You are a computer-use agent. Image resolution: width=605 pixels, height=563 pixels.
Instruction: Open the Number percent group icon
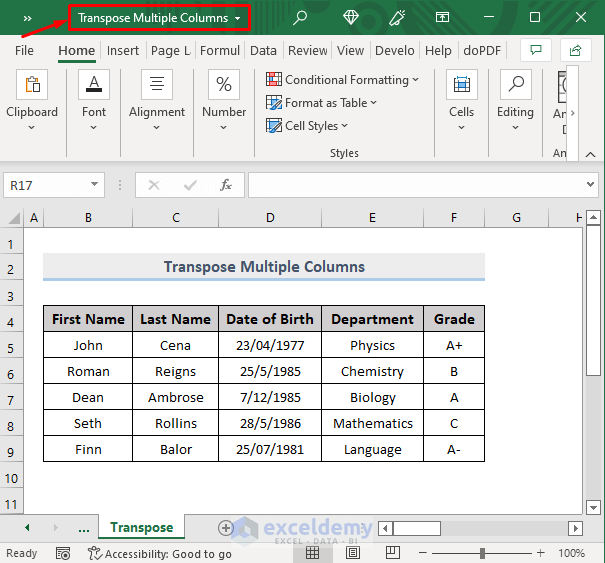224,84
